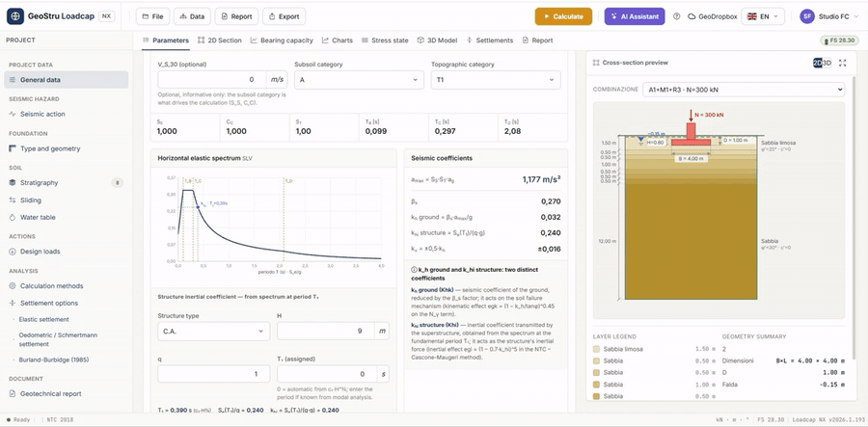Open the File menu button

pos(152,16)
